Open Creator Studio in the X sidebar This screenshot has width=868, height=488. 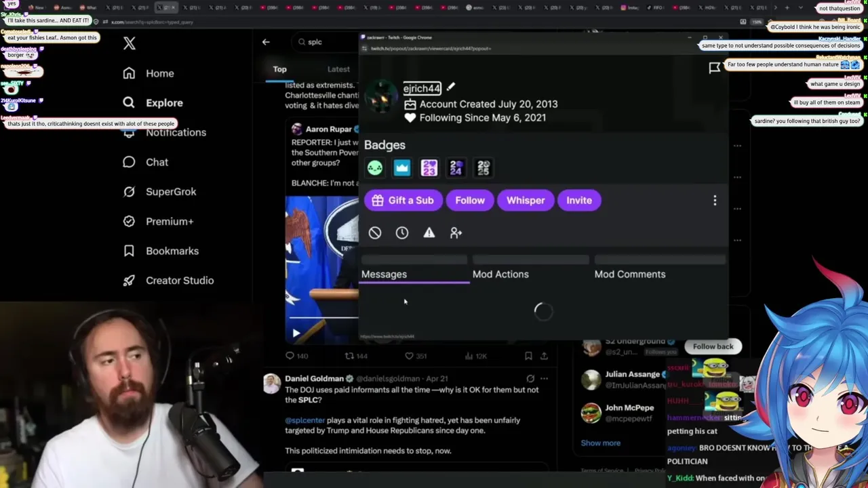(x=167, y=281)
